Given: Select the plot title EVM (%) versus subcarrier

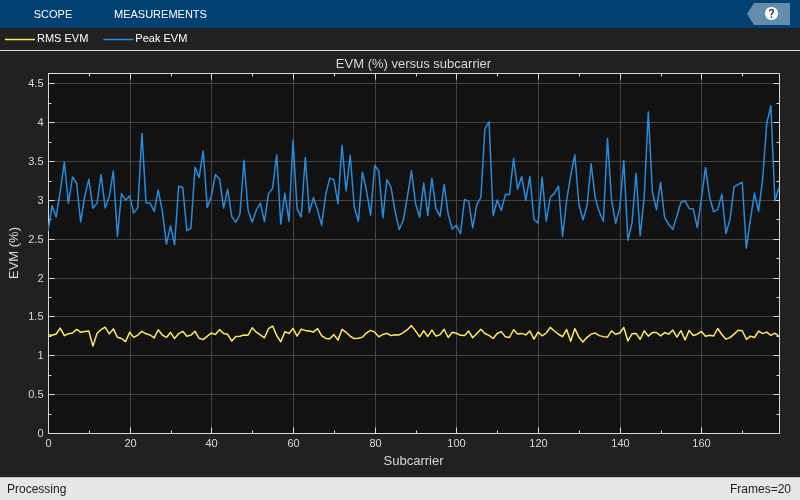Looking at the screenshot, I should pos(413,64).
